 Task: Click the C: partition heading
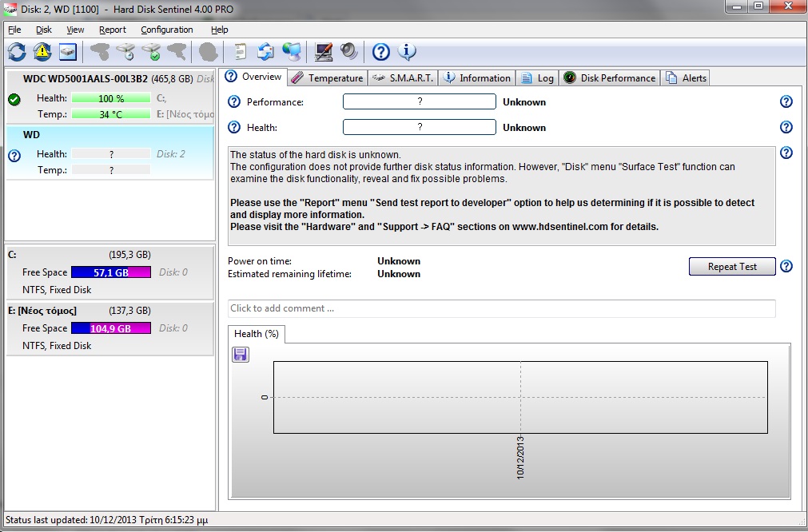tap(12, 254)
